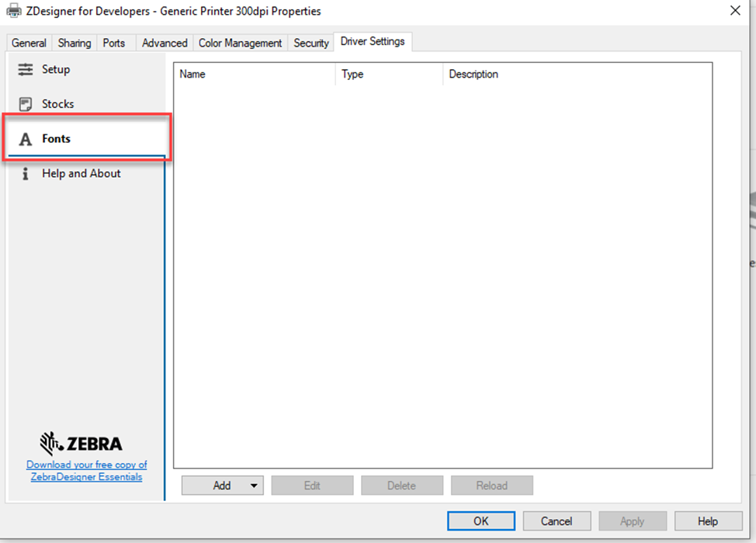This screenshot has height=543, width=756.
Task: Open the Fonts section
Action: coord(56,138)
